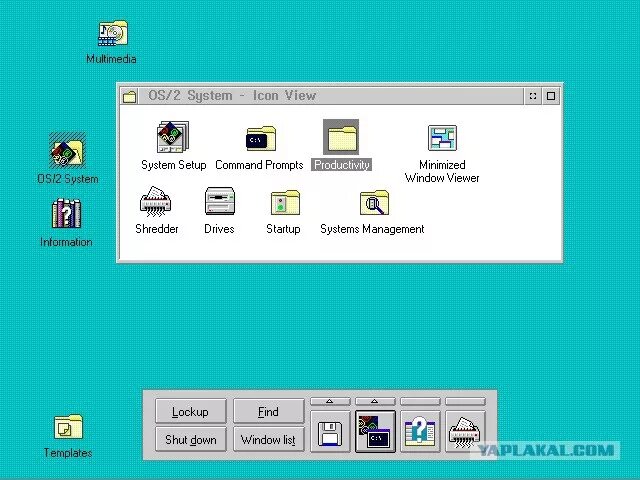Screen dimensions: 640x480
Task: Expand the drawer above the floppy icon
Action: [x=330, y=402]
